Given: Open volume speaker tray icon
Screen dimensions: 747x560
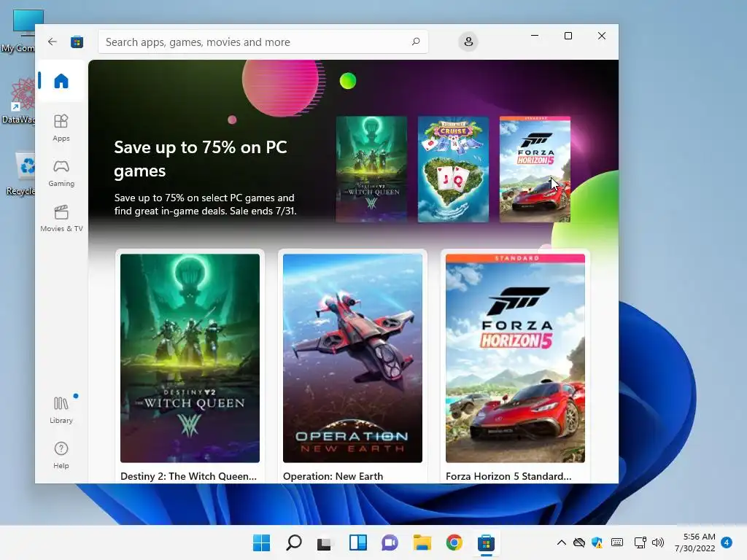Looking at the screenshot, I should point(658,542).
